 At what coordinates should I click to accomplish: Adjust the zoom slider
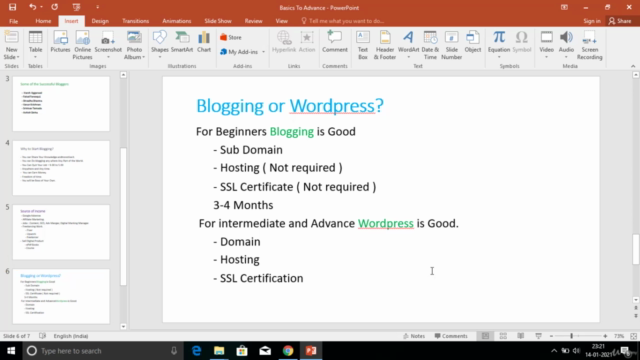point(571,336)
